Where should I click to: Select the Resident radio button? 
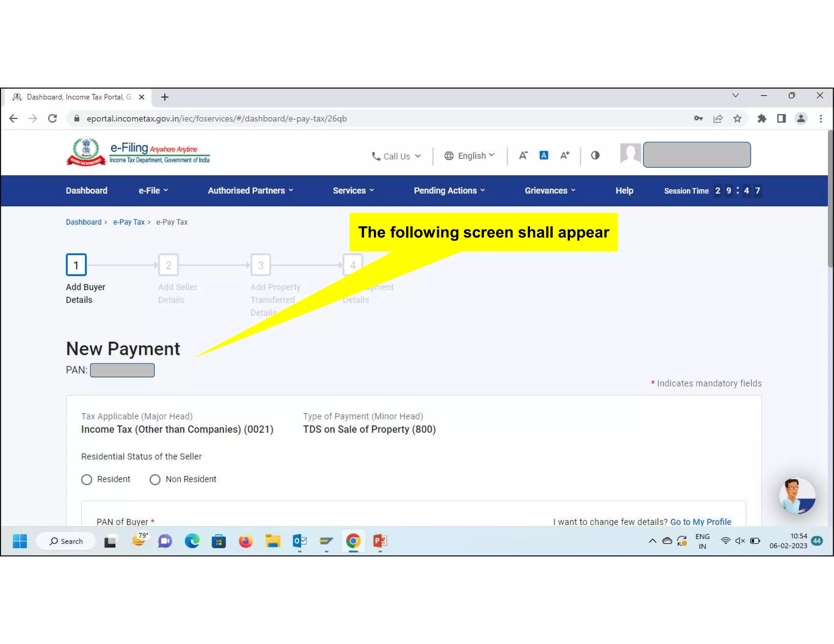[87, 480]
